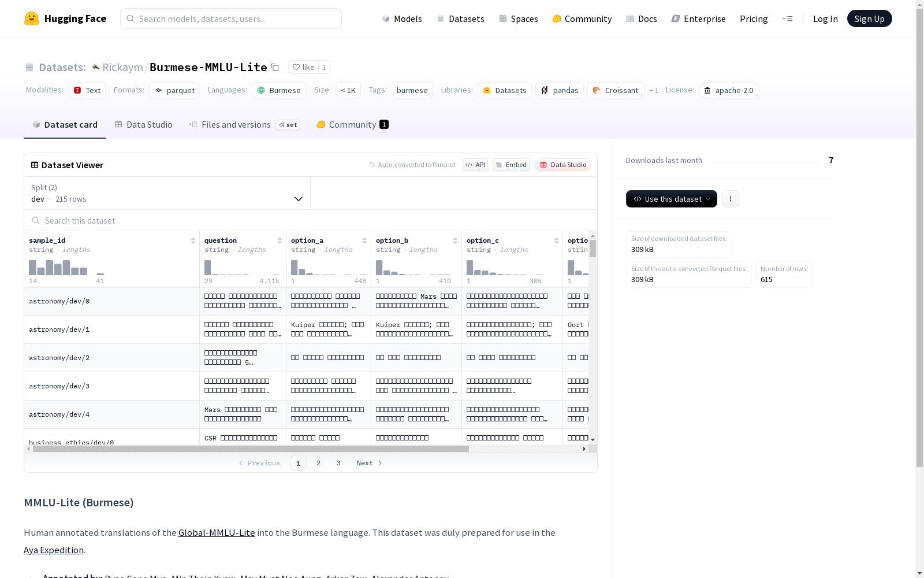This screenshot has height=578, width=924.
Task: Expand the Split dev dropdown
Action: coord(167,193)
